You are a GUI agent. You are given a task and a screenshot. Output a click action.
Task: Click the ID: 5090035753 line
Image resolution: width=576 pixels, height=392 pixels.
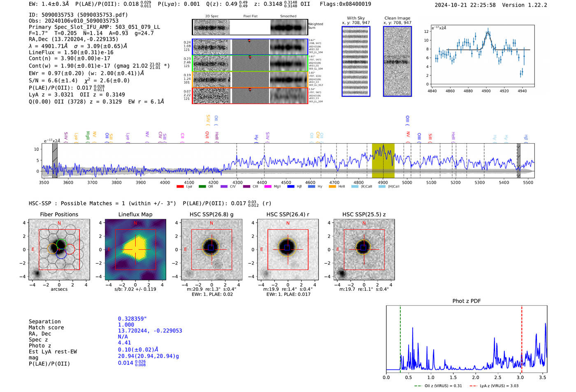coord(78,15)
